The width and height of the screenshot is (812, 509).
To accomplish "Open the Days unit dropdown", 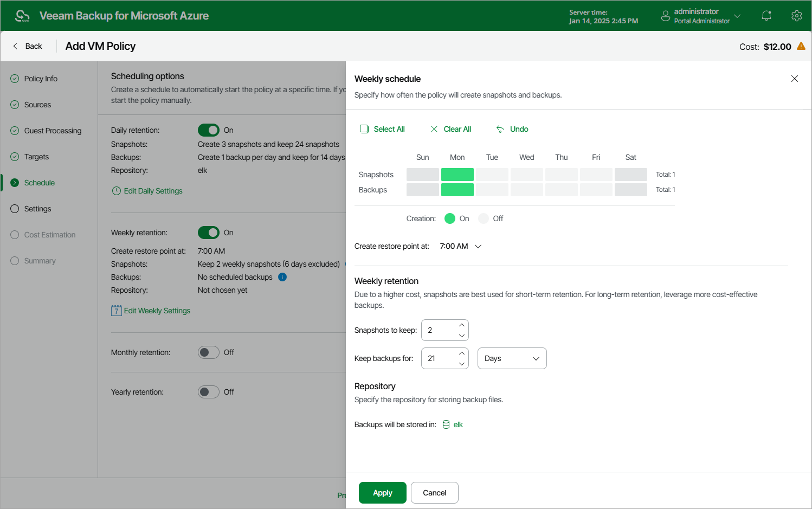I will (512, 358).
